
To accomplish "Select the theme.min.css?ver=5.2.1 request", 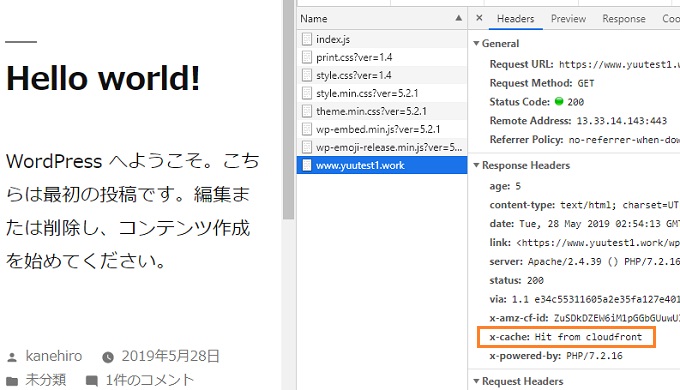I will tap(382, 111).
